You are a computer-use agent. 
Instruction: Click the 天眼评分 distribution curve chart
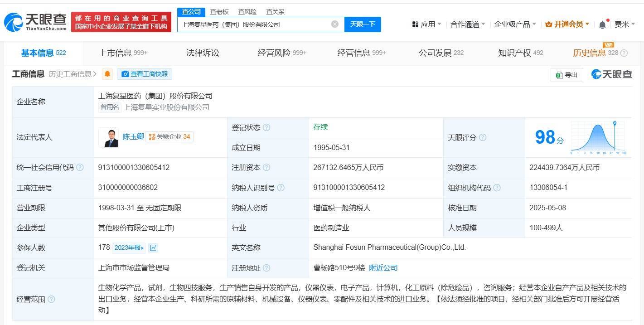598,138
